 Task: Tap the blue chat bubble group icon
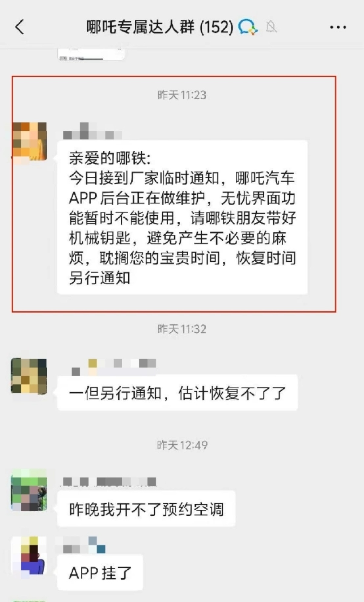pos(248,27)
